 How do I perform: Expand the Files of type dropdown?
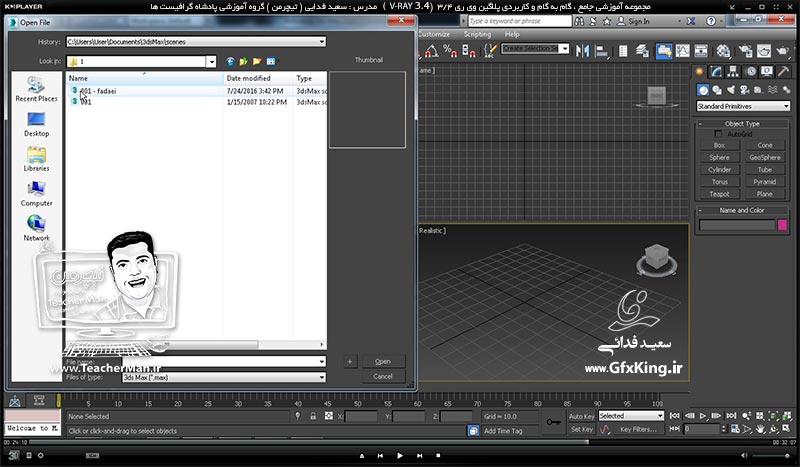pyautogui.click(x=321, y=377)
